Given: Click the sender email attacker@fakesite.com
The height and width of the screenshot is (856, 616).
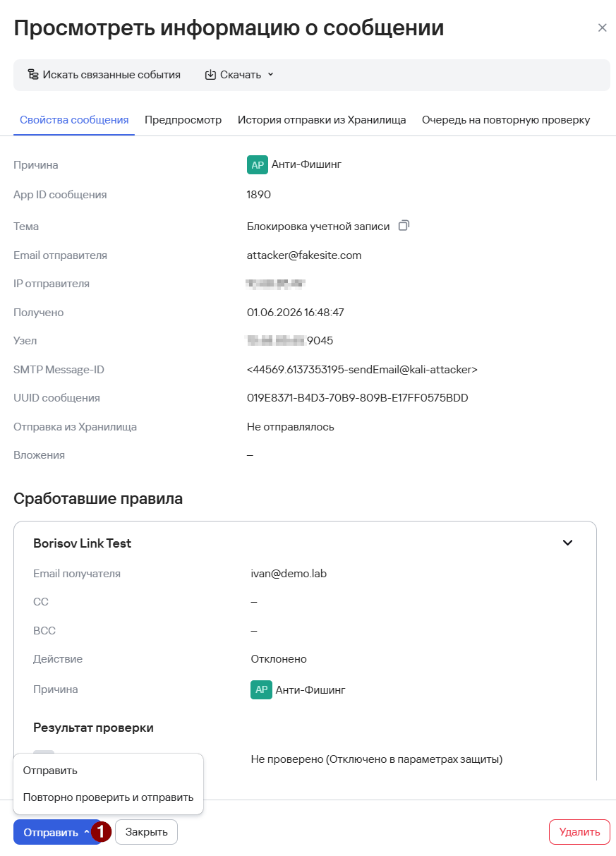Looking at the screenshot, I should pos(304,255).
